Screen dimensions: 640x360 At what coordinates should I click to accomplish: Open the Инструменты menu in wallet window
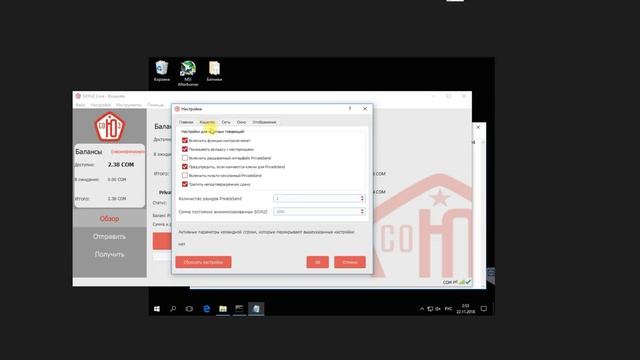point(129,105)
